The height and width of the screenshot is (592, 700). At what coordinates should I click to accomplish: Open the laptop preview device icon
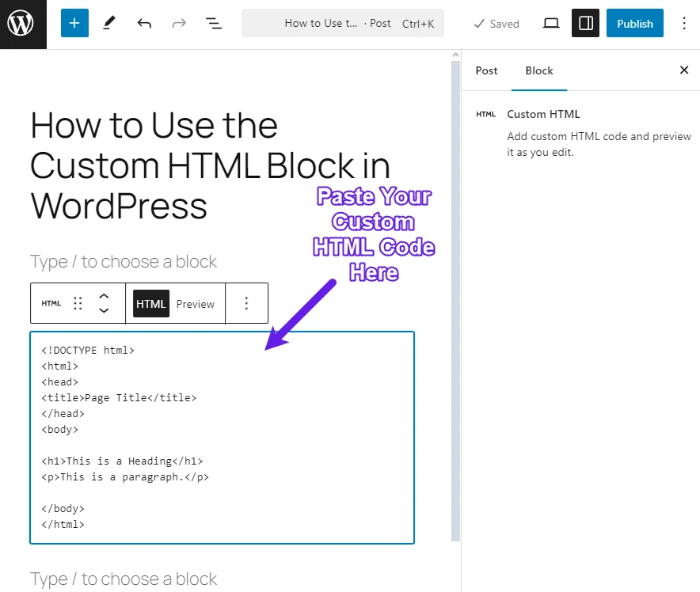pos(551,23)
